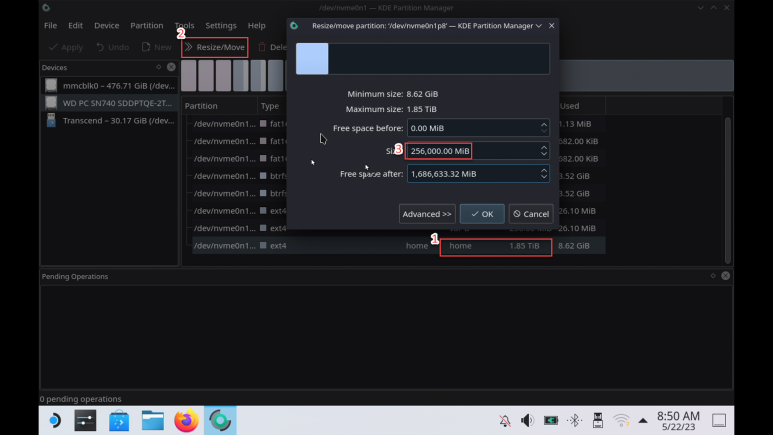Close the Pending Operations panel

click(x=726, y=276)
